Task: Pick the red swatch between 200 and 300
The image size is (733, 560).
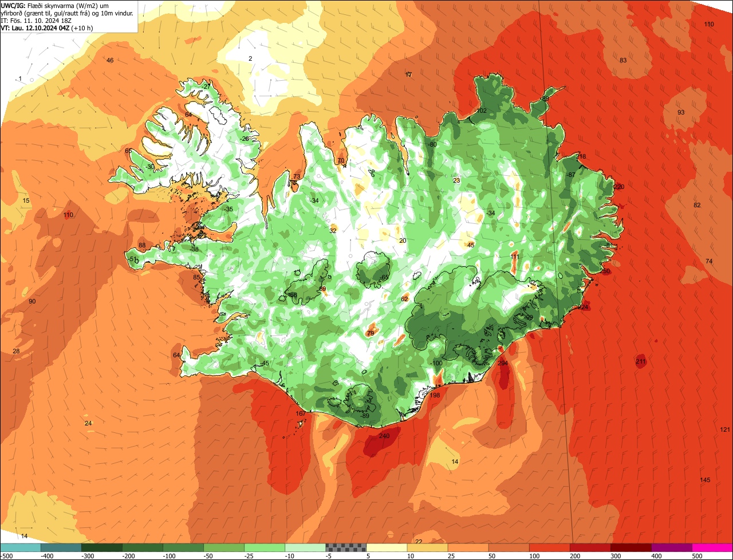Action: pyautogui.click(x=590, y=547)
